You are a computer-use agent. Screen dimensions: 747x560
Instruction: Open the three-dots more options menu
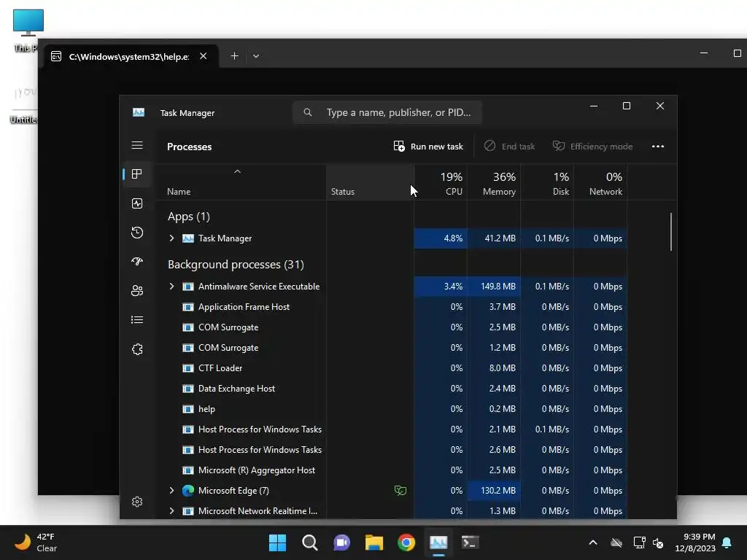pos(658,146)
